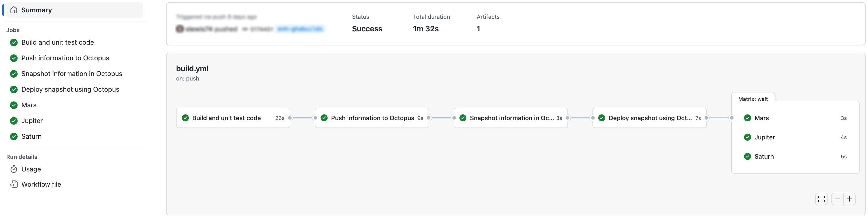This screenshot has width=868, height=218.
Task: Open Push information to Octopus sidebar job
Action: click(65, 58)
